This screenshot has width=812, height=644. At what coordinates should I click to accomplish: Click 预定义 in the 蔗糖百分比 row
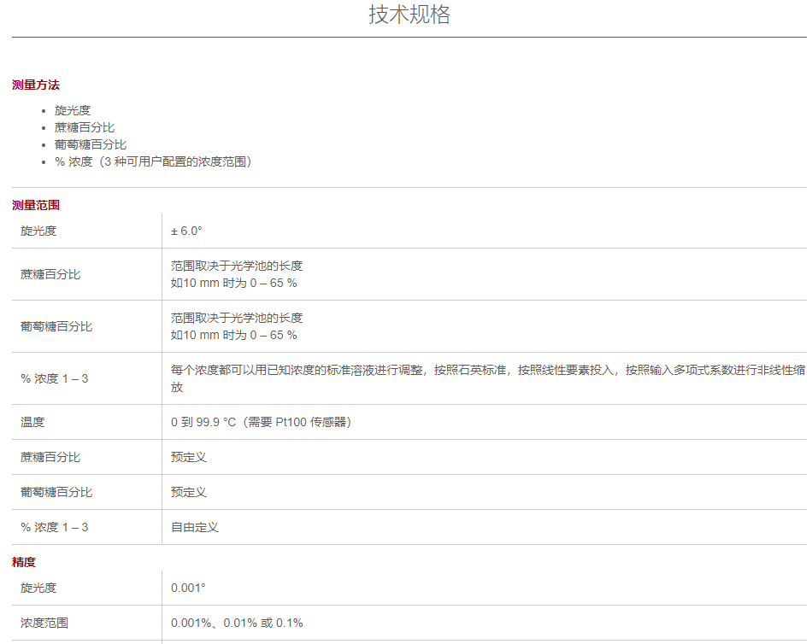[188, 457]
